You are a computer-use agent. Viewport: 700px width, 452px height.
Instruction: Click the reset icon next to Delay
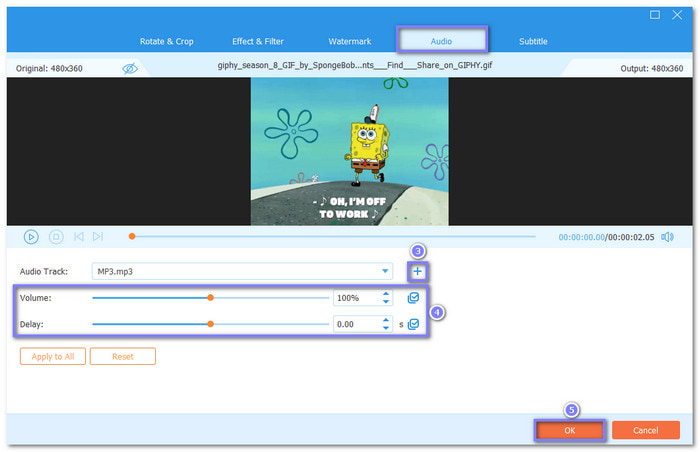(414, 324)
